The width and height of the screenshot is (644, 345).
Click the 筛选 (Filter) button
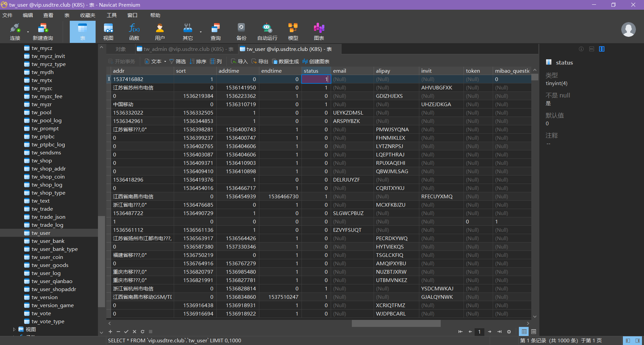(177, 61)
